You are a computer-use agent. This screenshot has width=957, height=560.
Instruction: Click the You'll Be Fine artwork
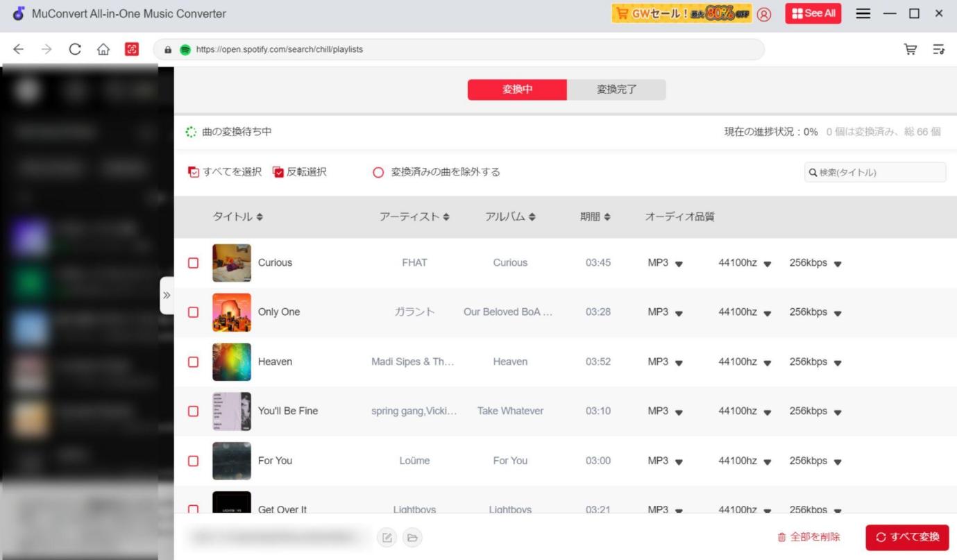(x=232, y=411)
